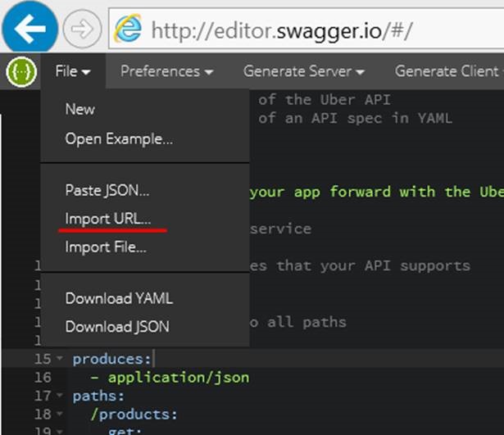This screenshot has width=504, height=435.
Task: Select Download JSON option
Action: 117,327
